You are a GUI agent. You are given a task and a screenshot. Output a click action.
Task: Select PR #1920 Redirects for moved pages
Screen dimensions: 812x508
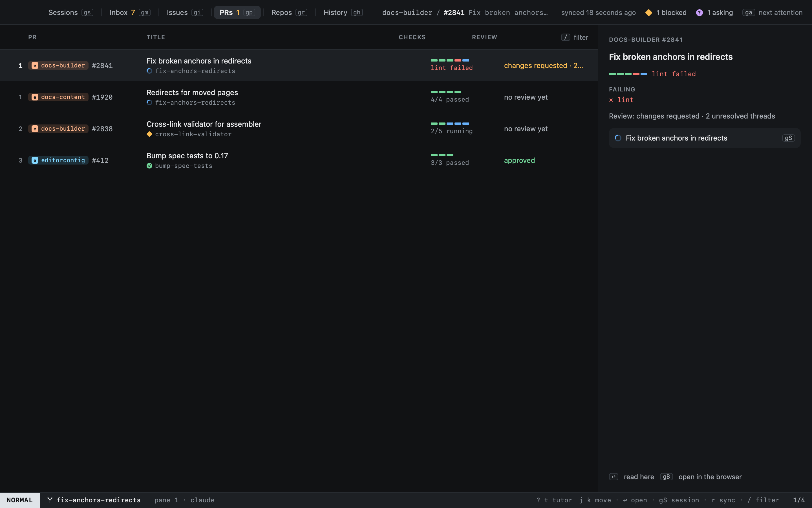coord(299,97)
